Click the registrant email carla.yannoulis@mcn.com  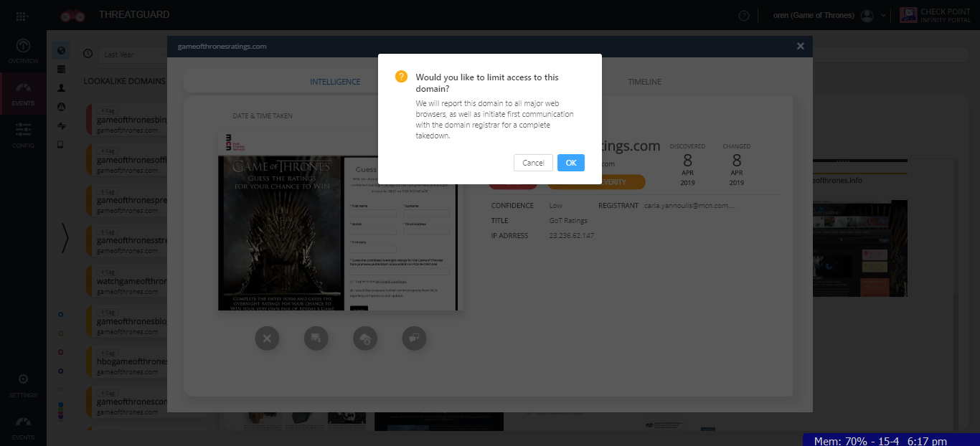pyautogui.click(x=689, y=206)
